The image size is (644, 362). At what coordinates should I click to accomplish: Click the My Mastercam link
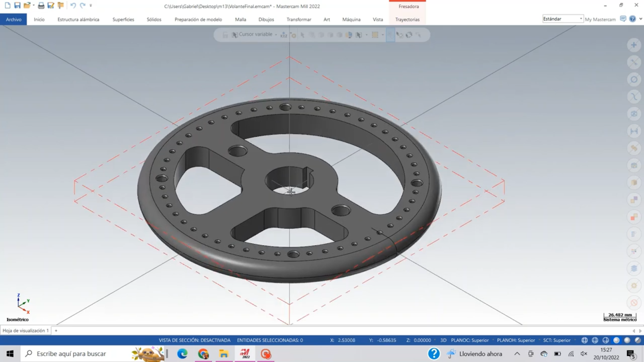tap(600, 19)
